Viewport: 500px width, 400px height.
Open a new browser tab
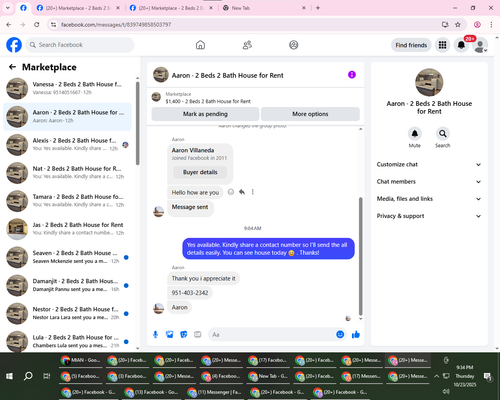318,8
